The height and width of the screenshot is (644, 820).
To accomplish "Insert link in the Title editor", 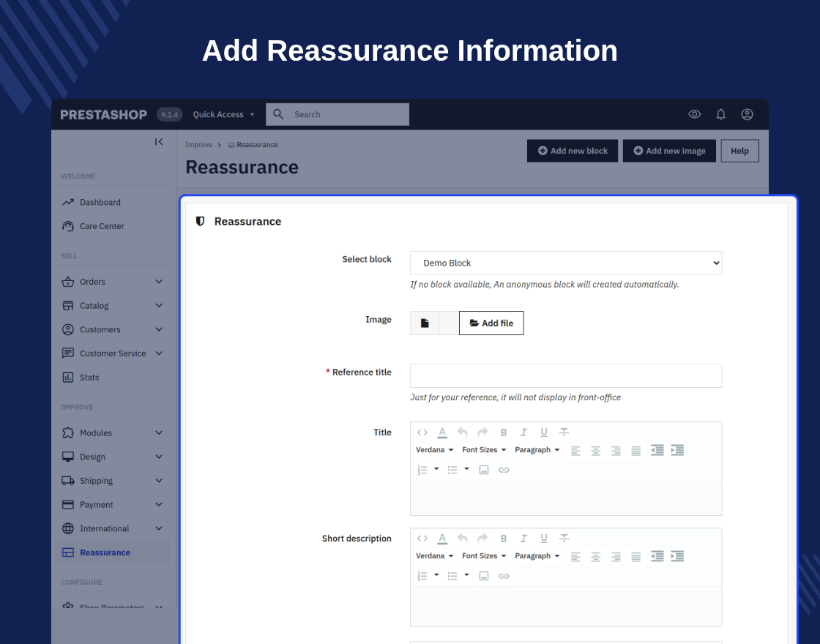I will (504, 470).
